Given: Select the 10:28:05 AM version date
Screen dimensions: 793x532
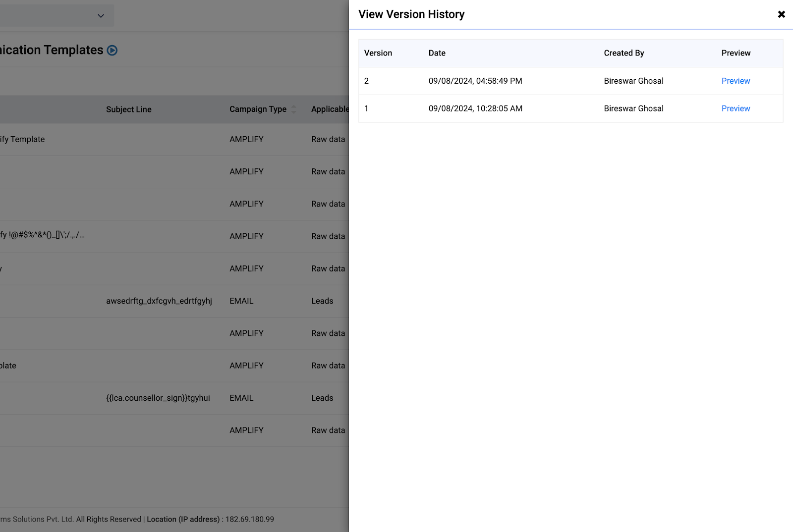Looking at the screenshot, I should (475, 108).
